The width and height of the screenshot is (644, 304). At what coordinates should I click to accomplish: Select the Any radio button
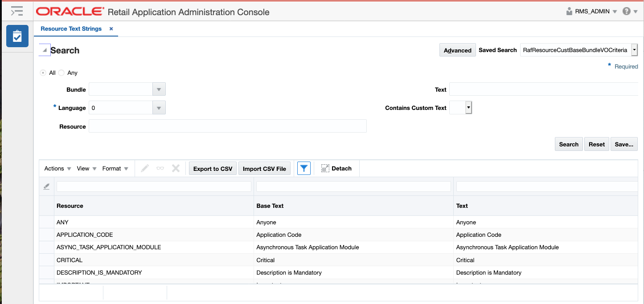61,73
